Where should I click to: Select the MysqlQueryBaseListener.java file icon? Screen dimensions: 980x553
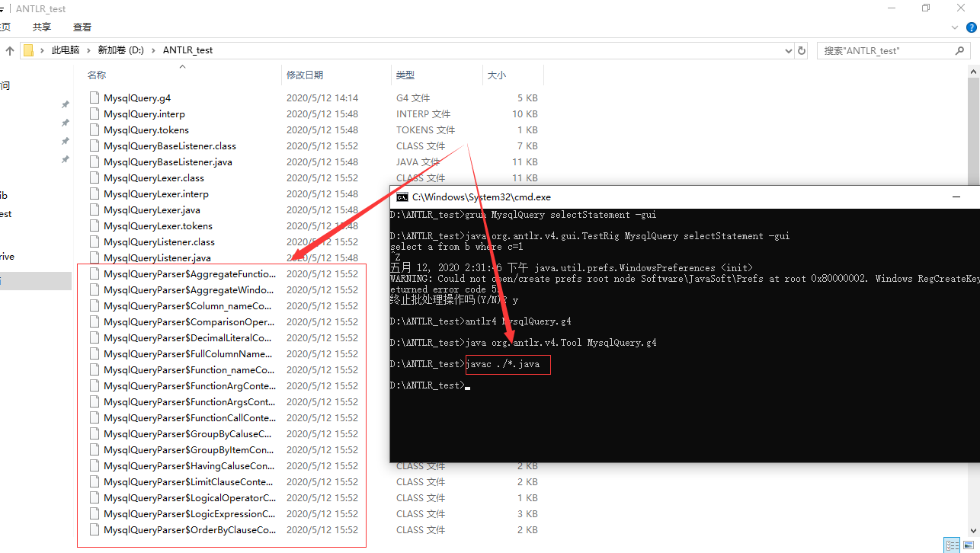click(94, 161)
